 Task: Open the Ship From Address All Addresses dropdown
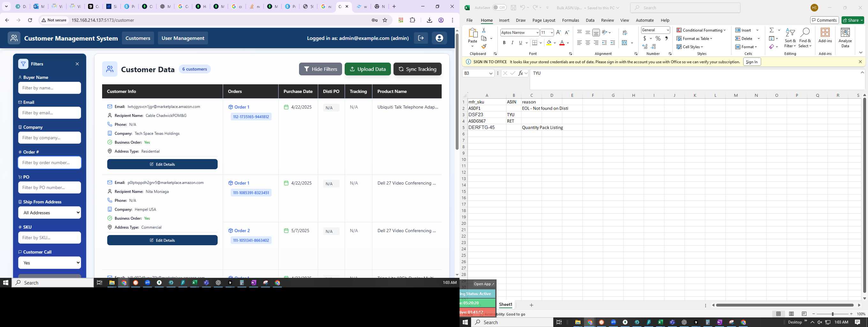click(x=49, y=213)
